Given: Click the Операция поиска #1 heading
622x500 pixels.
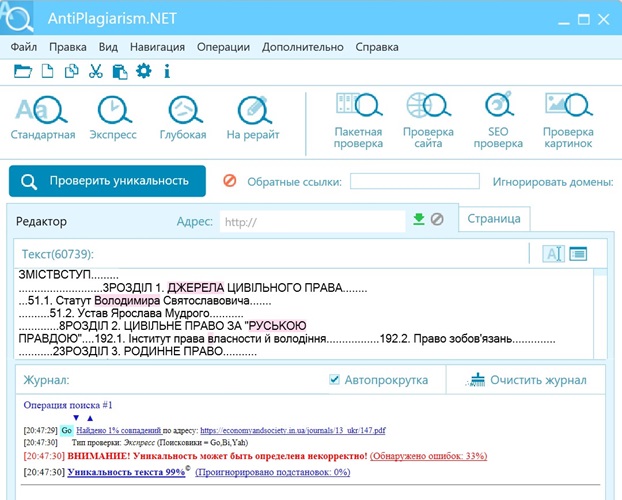Looking at the screenshot, I should click(x=68, y=405).
